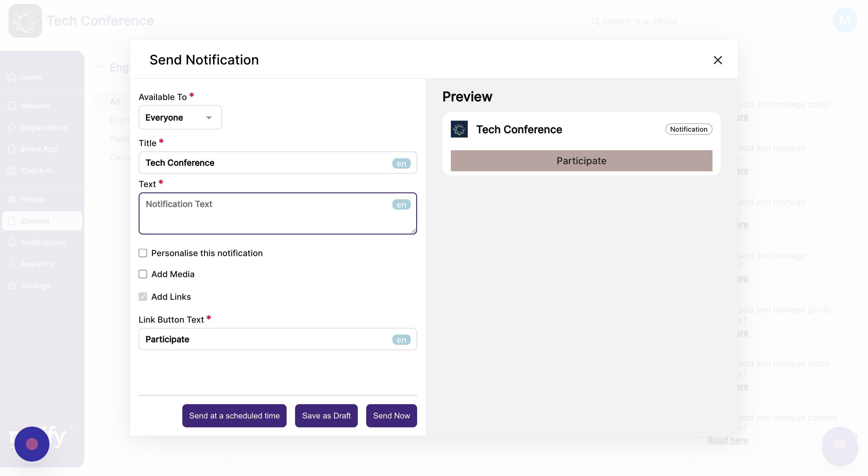The width and height of the screenshot is (868, 476).
Task: Click the en language badge in Title field
Action: 401,163
